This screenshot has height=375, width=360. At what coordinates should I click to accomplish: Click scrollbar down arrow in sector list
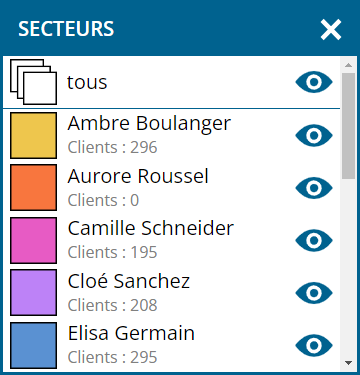click(x=348, y=363)
